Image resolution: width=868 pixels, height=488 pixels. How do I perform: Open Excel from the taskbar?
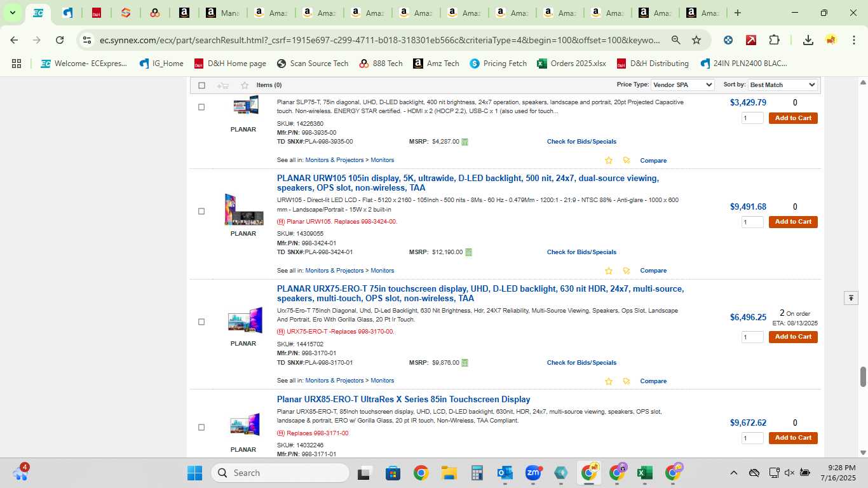coord(645,473)
